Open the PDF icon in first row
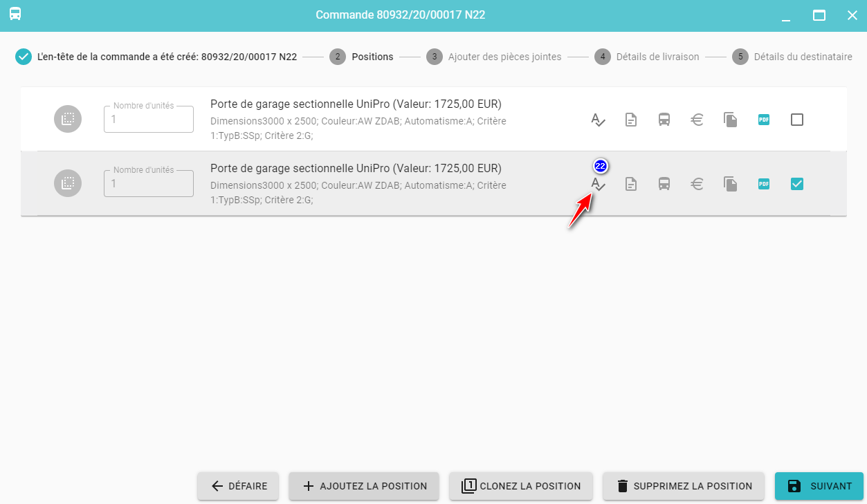 point(764,120)
